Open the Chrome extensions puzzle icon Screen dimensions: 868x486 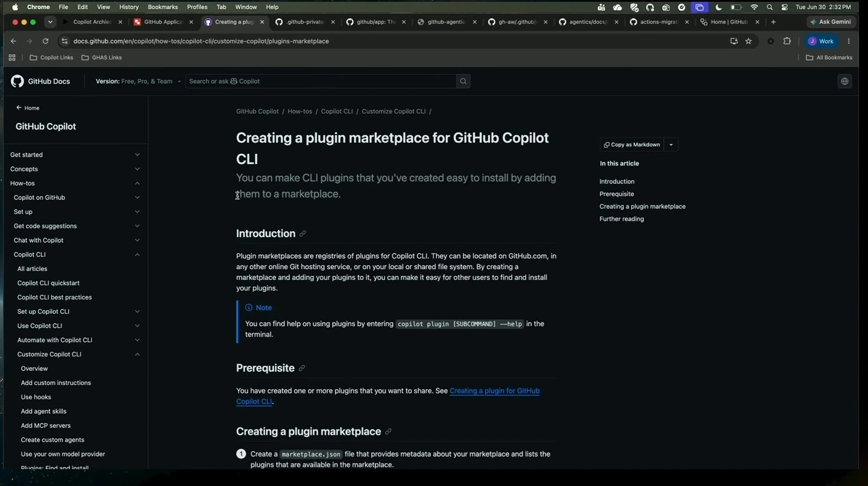pos(787,41)
